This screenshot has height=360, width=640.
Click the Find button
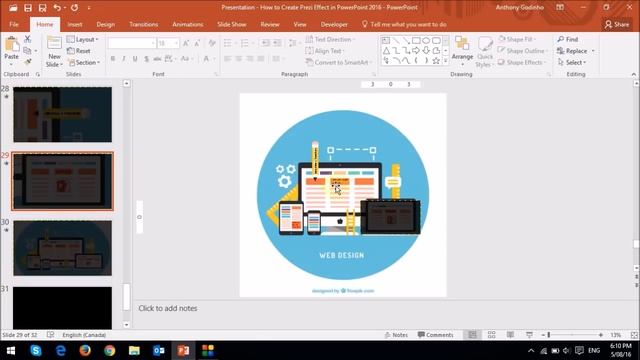coord(568,40)
